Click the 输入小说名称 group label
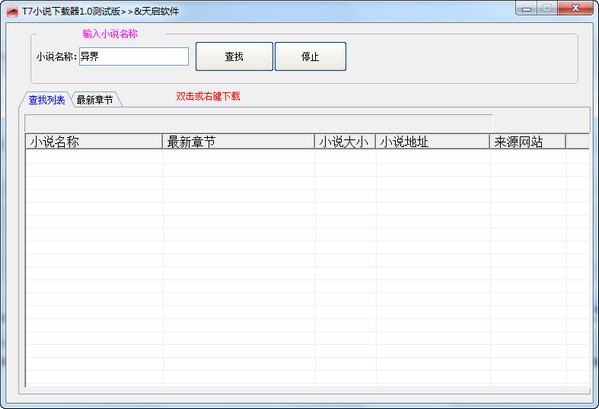The image size is (599, 409). [x=110, y=34]
